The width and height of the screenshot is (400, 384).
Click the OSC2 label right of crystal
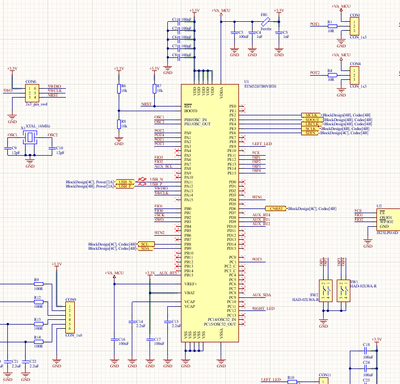(x=52, y=135)
